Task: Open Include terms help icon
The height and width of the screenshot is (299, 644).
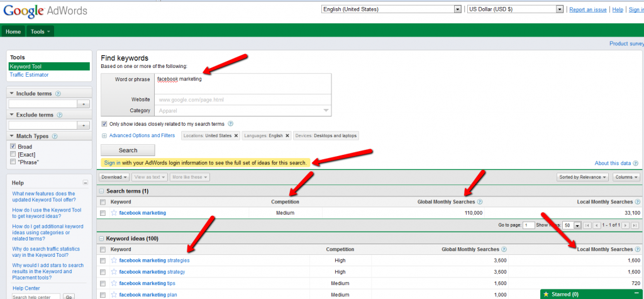Action: [58, 94]
